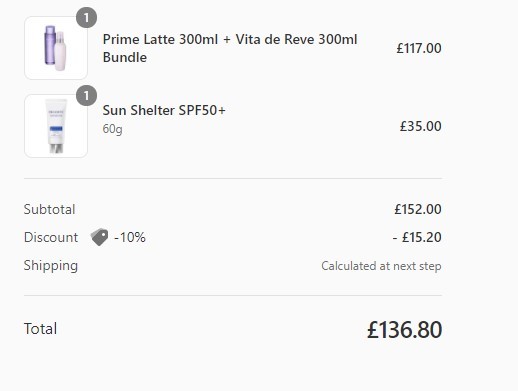Click the Discount label
518x391 pixels.
pos(51,237)
